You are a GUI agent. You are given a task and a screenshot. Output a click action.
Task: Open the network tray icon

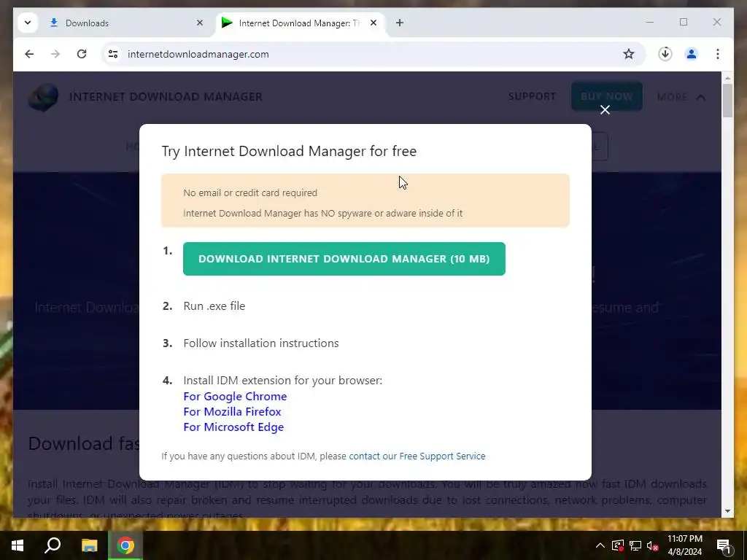click(x=635, y=545)
